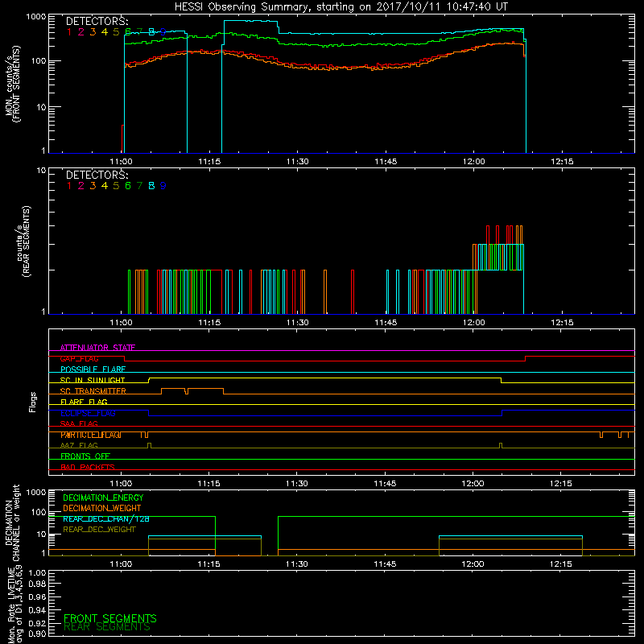The height and width of the screenshot is (644, 644).
Task: Click the DECIMATION_WEIGHT legend entry
Action: pyautogui.click(x=102, y=508)
